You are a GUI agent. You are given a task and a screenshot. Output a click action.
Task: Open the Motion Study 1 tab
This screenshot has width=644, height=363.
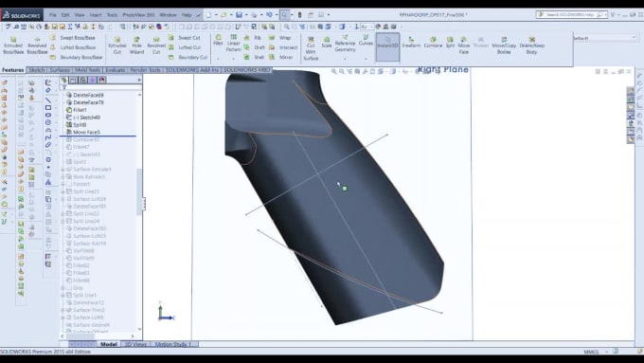(x=173, y=344)
